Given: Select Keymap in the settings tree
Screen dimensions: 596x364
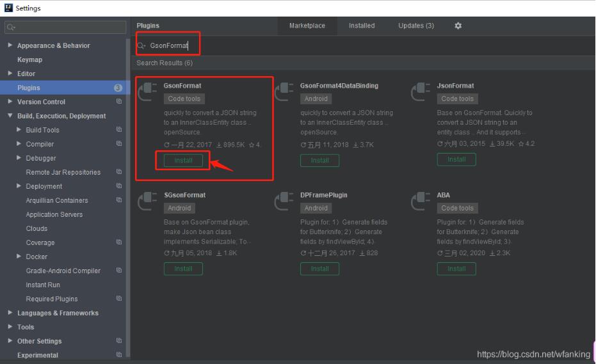Looking at the screenshot, I should pyautogui.click(x=29, y=59).
